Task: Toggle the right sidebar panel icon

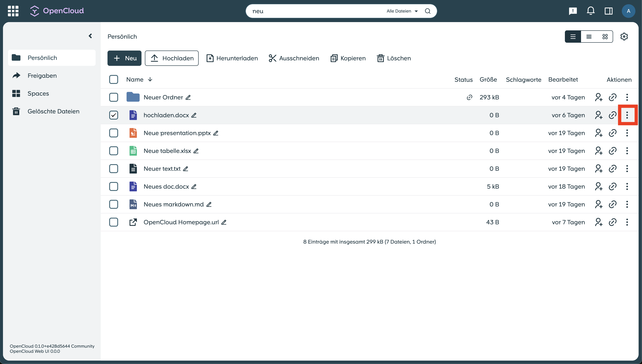Action: [608, 11]
